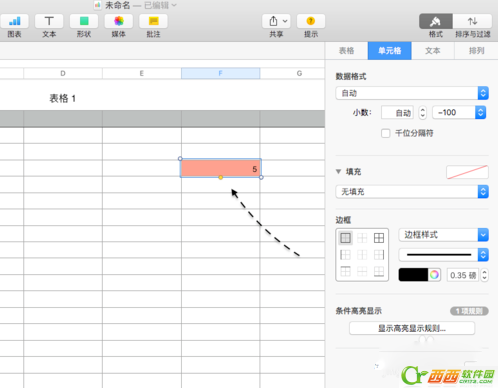This screenshot has height=388, width=498.
Task: Open the 数据格式 自动 dropdown
Action: [412, 93]
